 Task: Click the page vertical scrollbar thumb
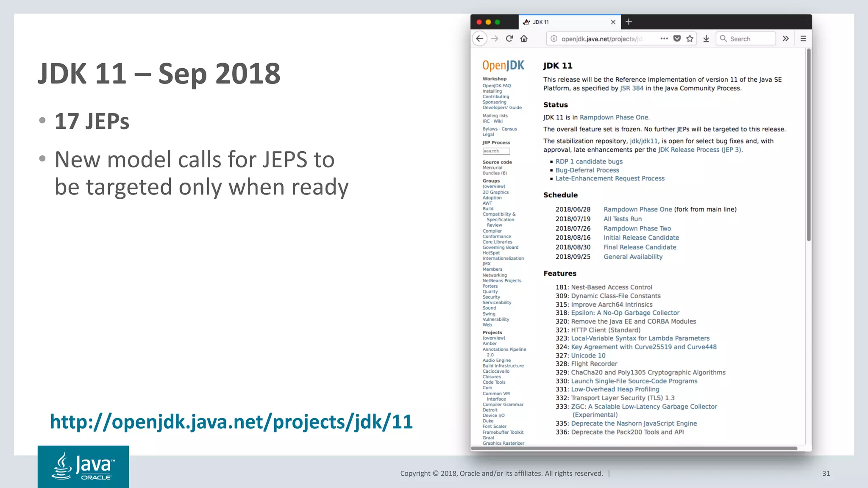(809, 145)
